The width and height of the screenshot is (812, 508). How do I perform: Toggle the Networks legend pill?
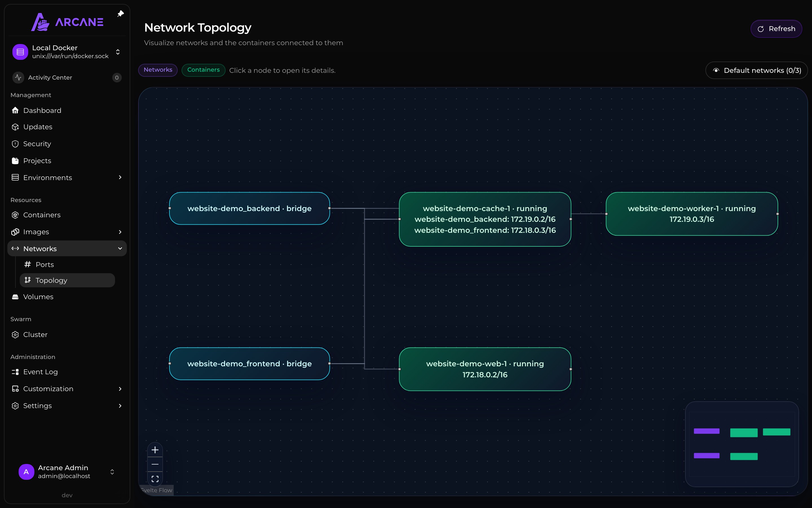pyautogui.click(x=158, y=70)
